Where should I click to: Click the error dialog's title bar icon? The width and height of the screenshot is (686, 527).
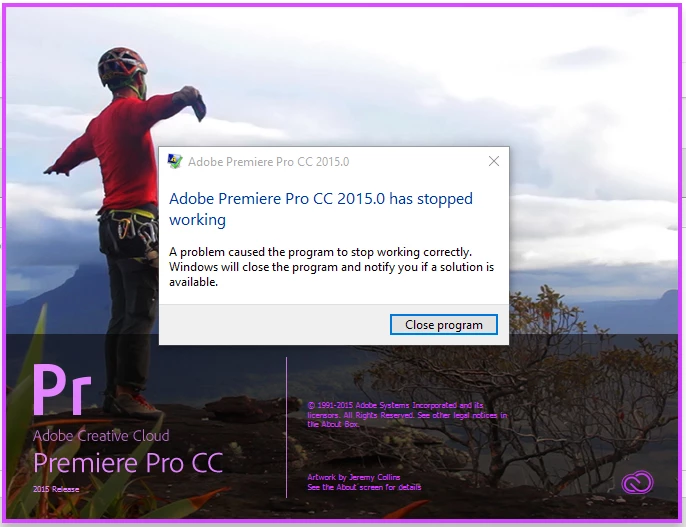click(175, 161)
